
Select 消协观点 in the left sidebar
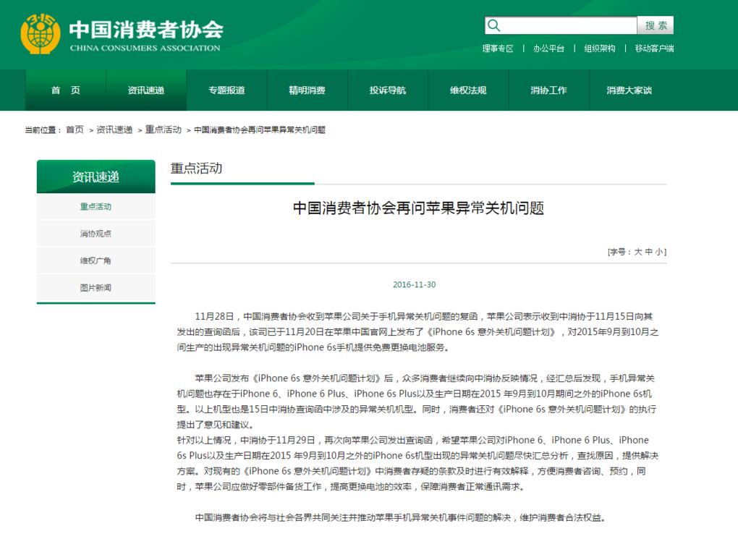tap(96, 234)
